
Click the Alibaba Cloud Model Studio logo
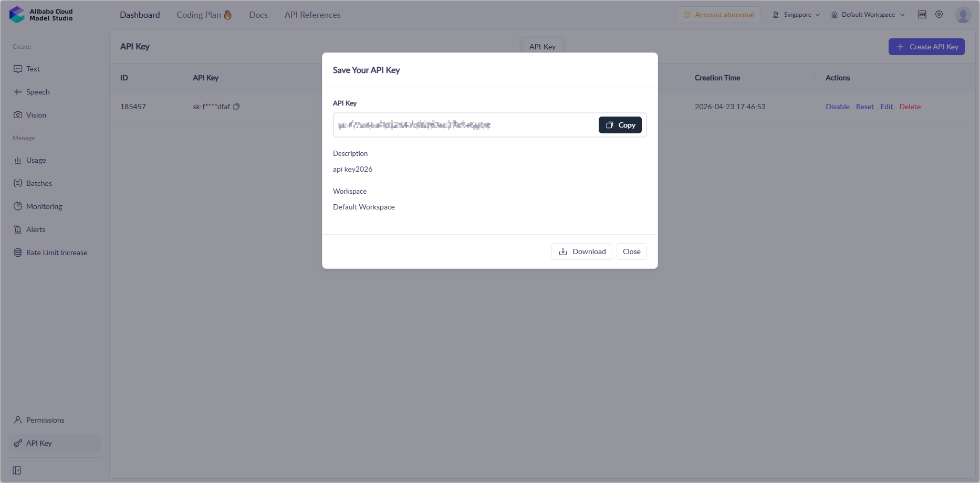click(x=41, y=15)
